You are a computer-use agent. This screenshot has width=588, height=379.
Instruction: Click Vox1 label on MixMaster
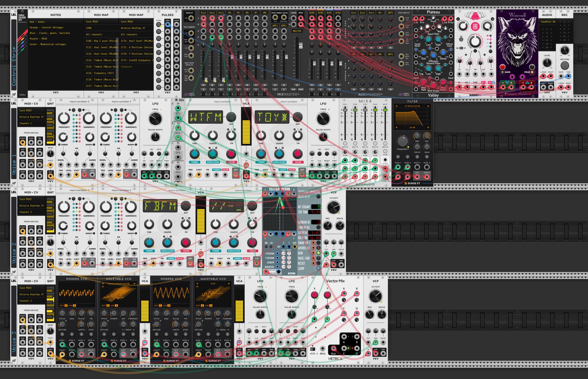pyautogui.click(x=203, y=13)
